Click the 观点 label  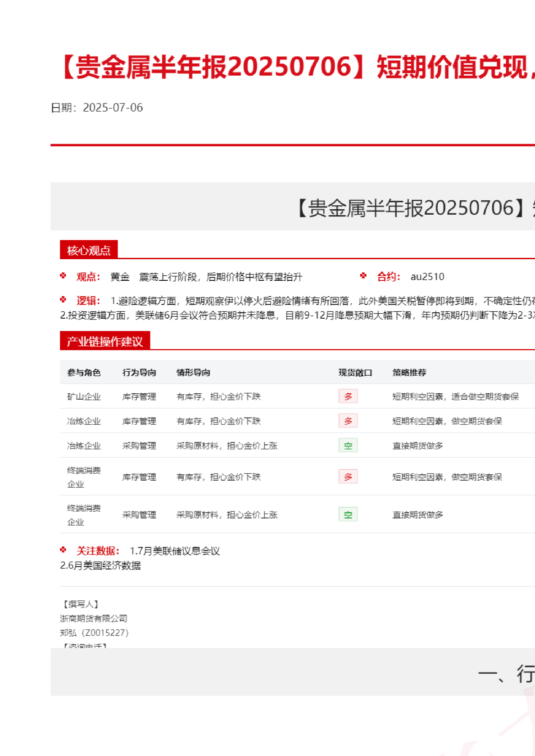(88, 277)
